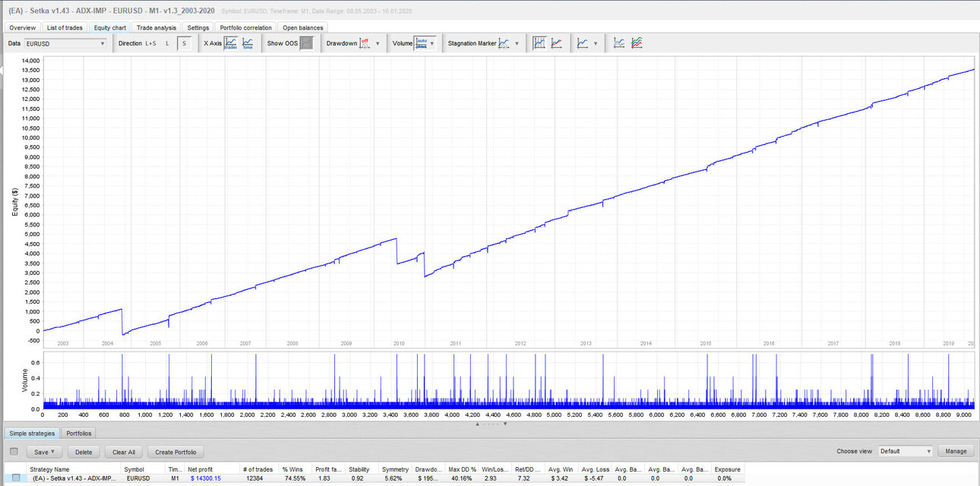
Task: Open the Portfolio correlation tab
Action: (245, 27)
